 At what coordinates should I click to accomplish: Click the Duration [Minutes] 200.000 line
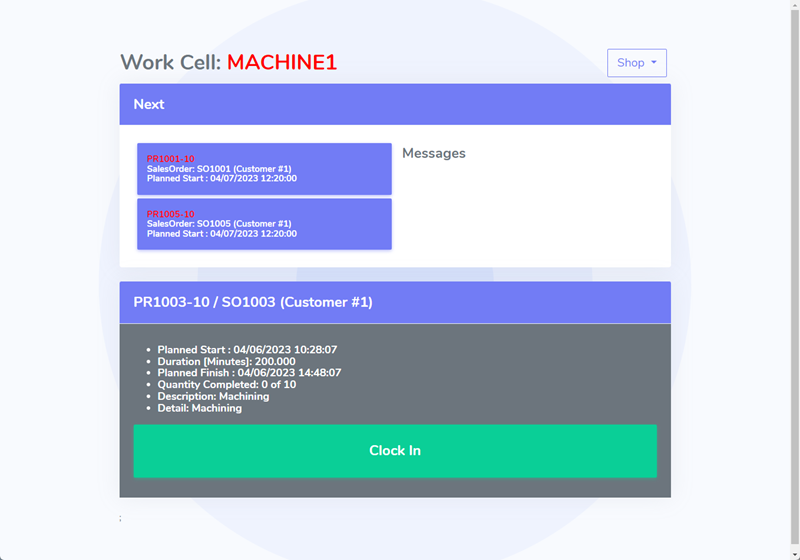[226, 362]
